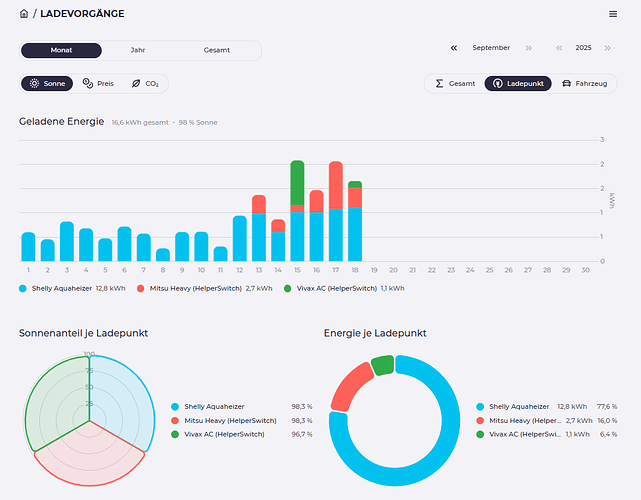Click the green Vivax AC donut segment

tap(382, 365)
